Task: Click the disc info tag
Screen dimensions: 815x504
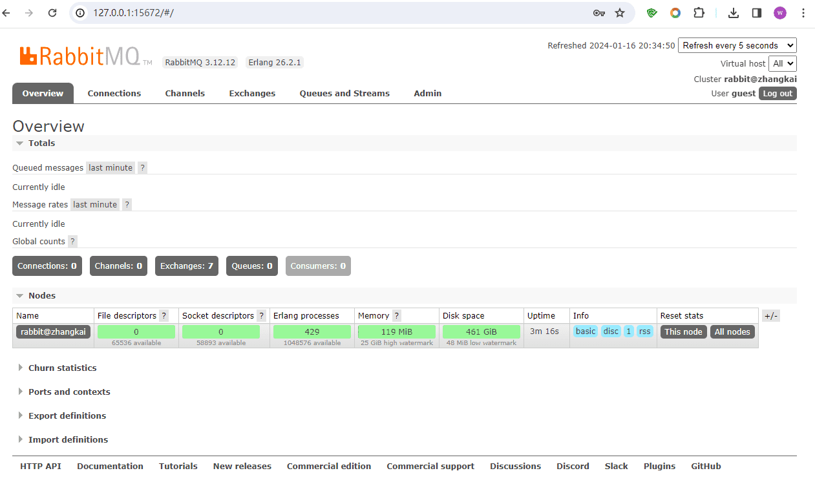Action: point(611,331)
